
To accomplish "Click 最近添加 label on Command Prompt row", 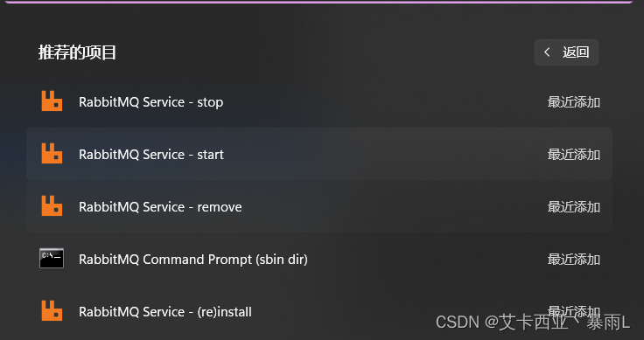I will pyautogui.click(x=574, y=260).
